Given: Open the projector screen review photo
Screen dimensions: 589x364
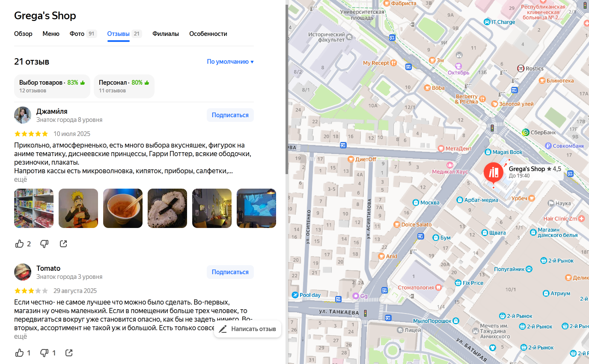Looking at the screenshot, I should click(x=256, y=208).
